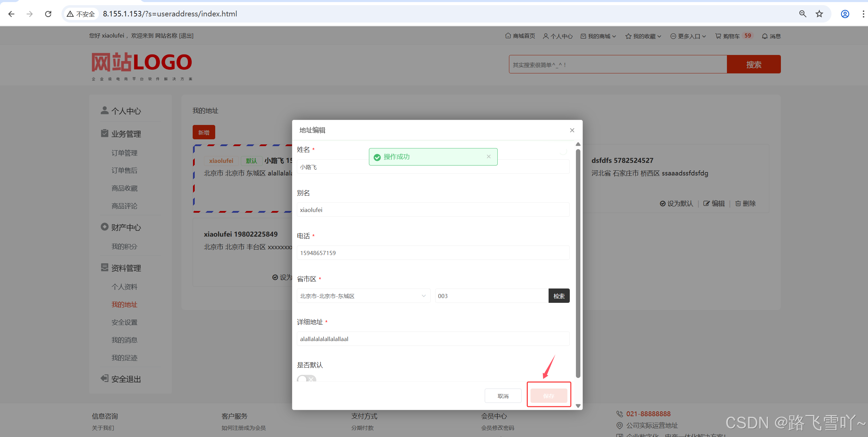Click the browser zoom magnifier icon
Image resolution: width=868 pixels, height=437 pixels.
[x=802, y=14]
